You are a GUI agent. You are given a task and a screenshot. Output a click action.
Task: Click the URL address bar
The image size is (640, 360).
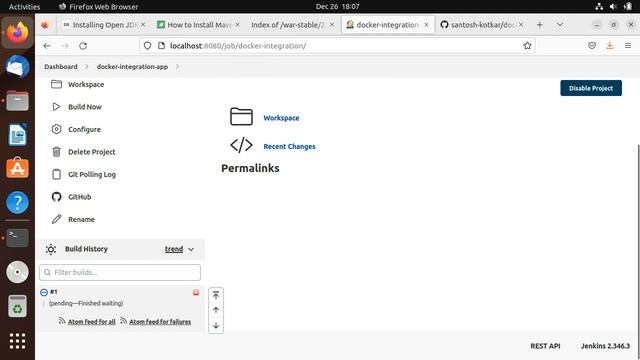337,46
